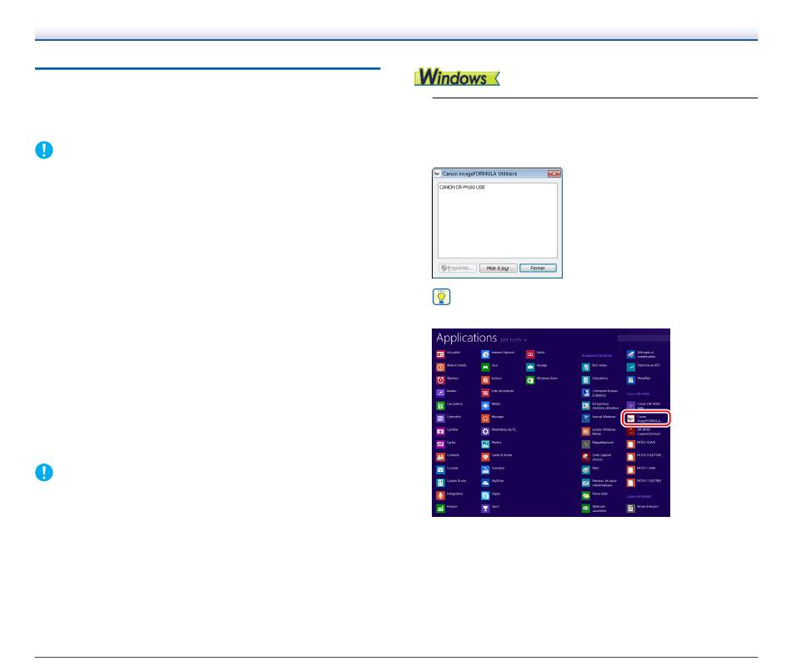Open the Liste de lectures app

tap(498, 393)
